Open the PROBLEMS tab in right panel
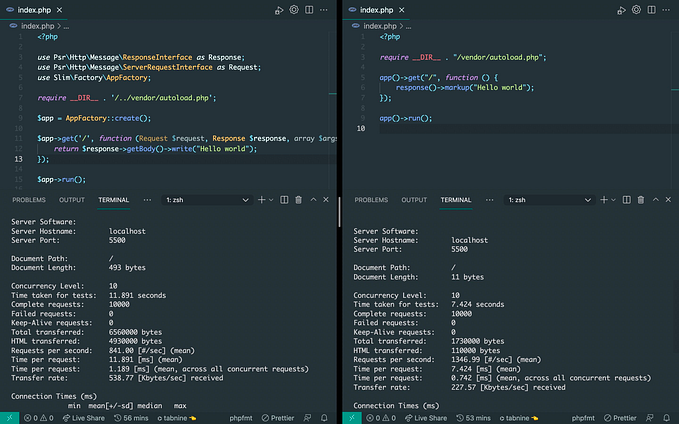 (x=371, y=200)
